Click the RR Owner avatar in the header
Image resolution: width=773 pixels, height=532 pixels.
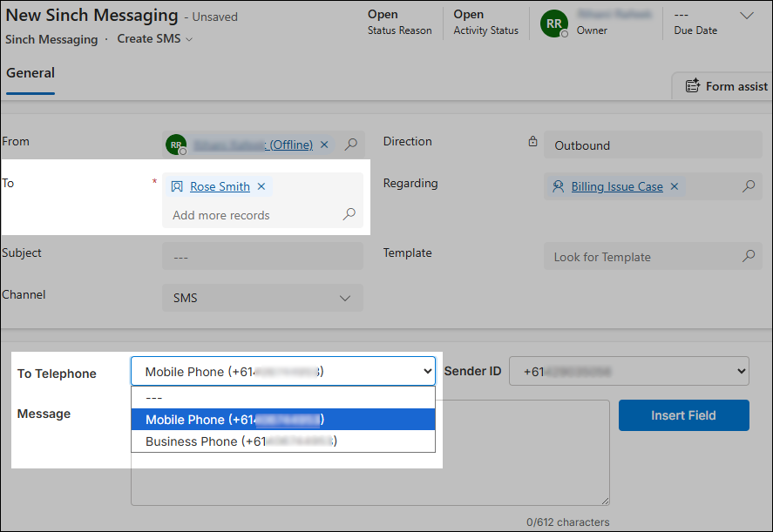pos(554,24)
